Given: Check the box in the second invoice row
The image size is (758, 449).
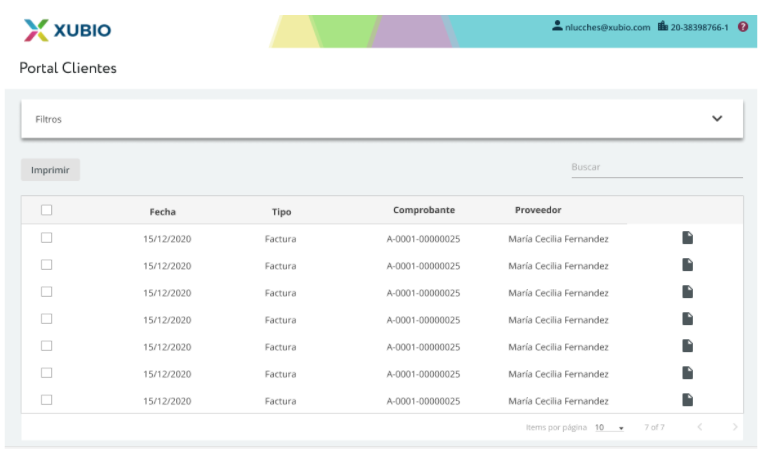Looking at the screenshot, I should tap(46, 264).
